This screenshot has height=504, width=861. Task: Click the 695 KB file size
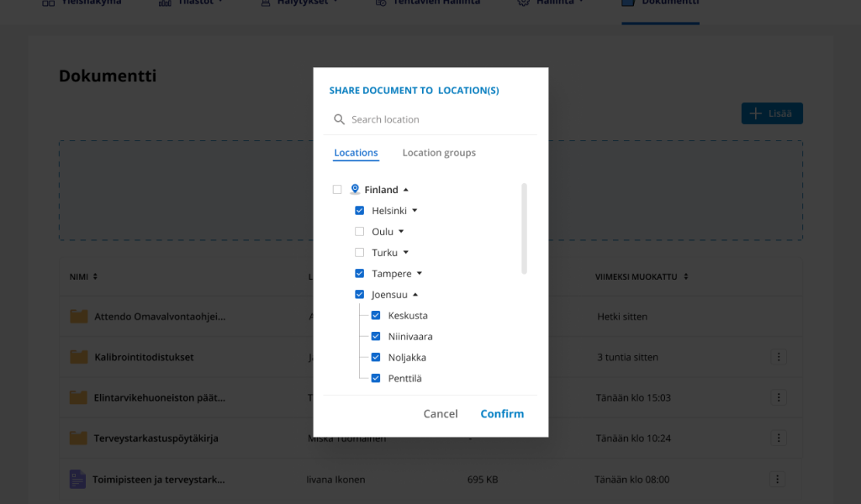click(483, 480)
